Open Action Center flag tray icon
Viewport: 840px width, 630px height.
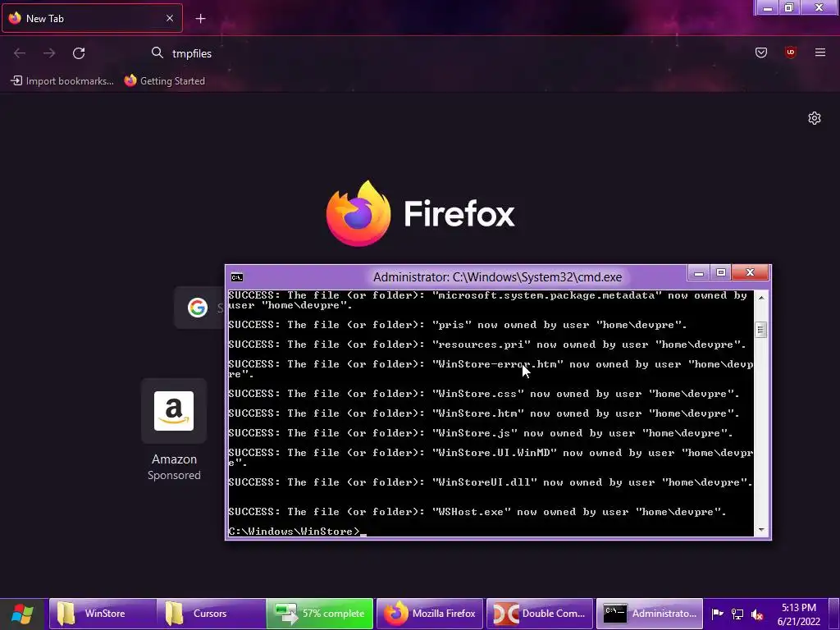(x=717, y=614)
